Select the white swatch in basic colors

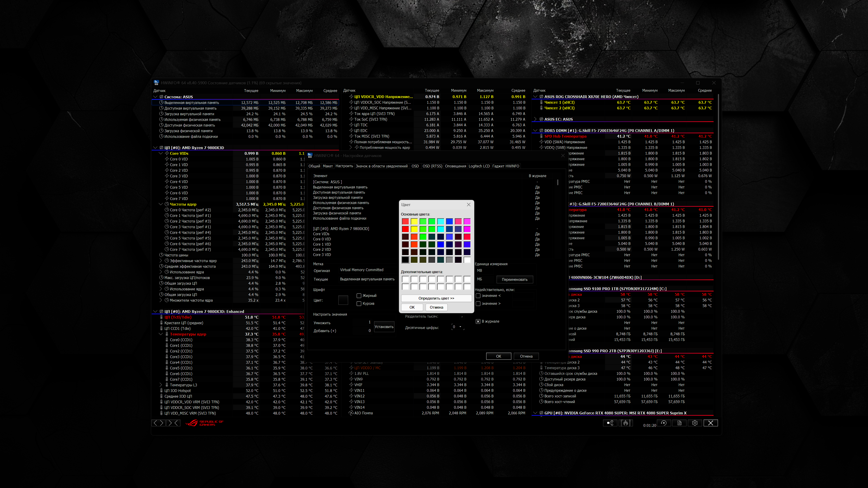tap(467, 260)
